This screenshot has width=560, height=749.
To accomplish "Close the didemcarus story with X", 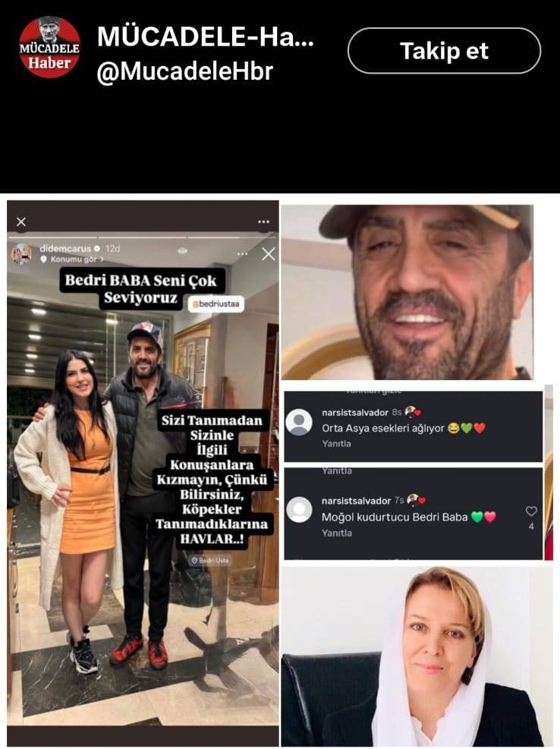I will 269,254.
